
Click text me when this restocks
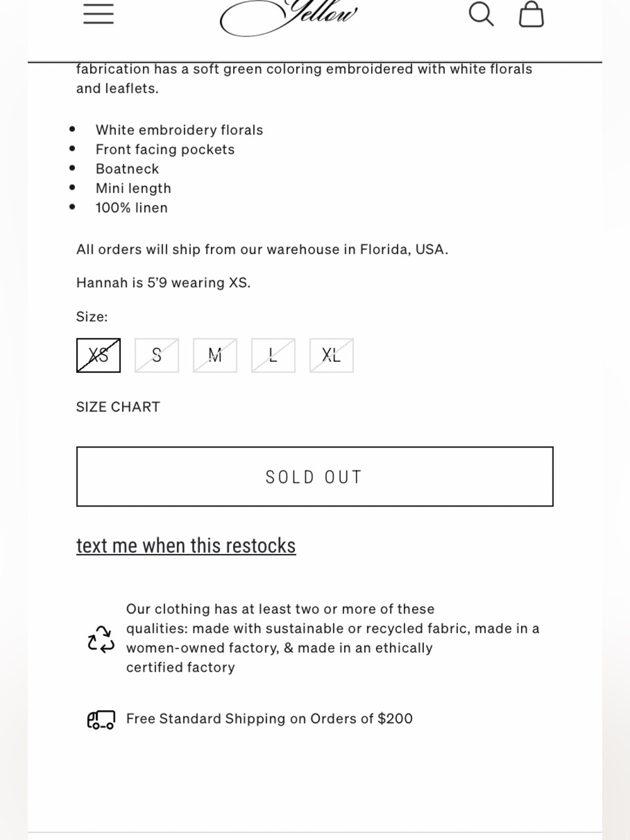[x=186, y=546]
